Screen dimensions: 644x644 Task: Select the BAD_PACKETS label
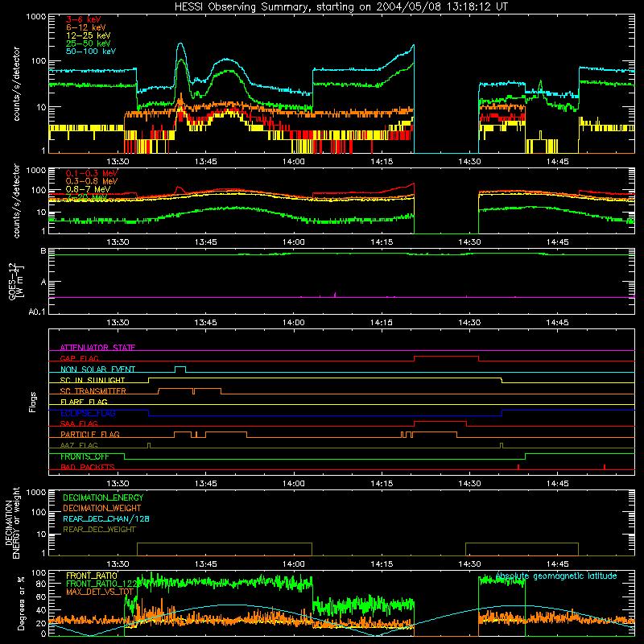coord(88,467)
